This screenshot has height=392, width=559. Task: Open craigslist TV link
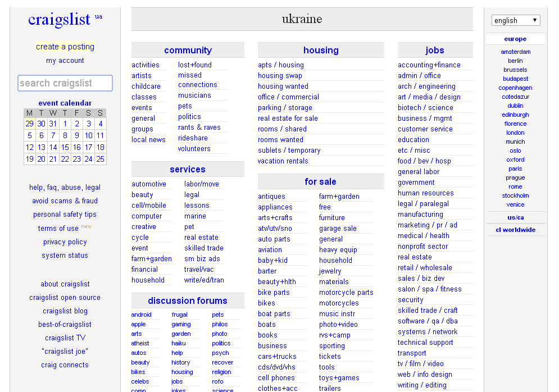pyautogui.click(x=65, y=338)
